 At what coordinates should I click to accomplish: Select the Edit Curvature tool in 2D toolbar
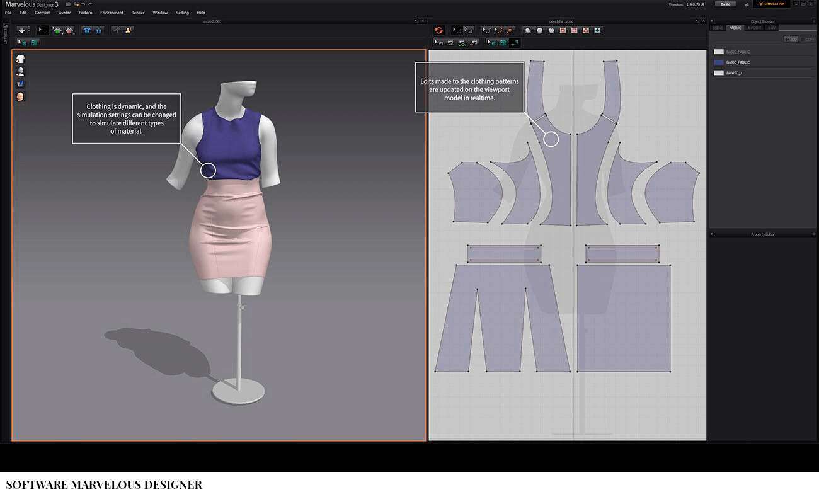[x=486, y=30]
